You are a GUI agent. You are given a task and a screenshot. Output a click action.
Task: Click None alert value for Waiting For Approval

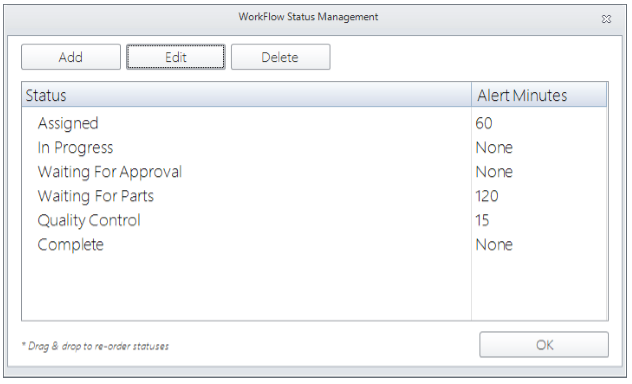point(494,172)
